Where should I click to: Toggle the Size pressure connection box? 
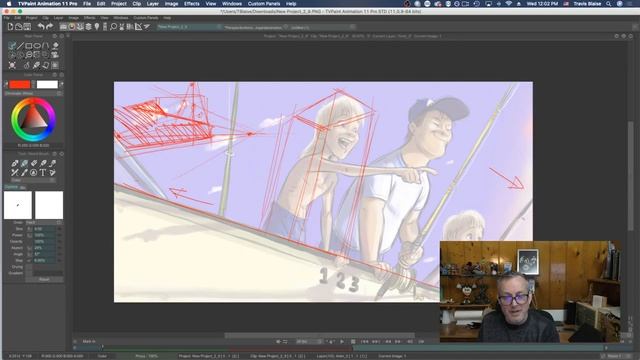pos(29,229)
